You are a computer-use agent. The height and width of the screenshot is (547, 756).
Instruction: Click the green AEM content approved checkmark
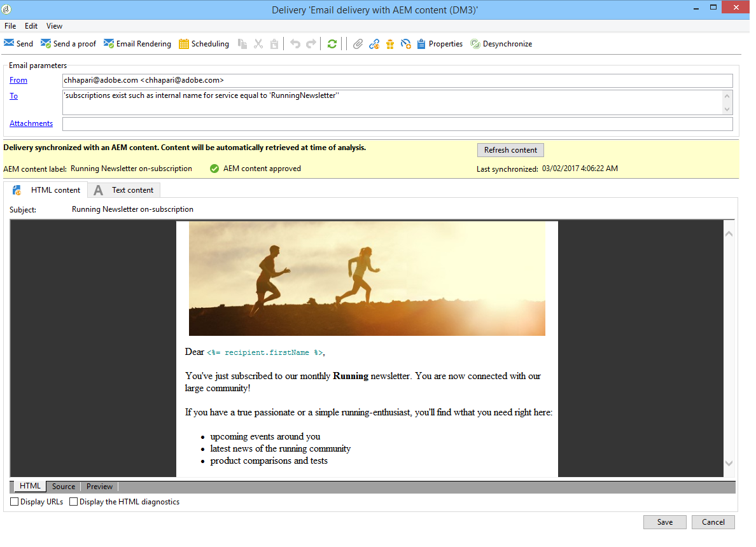click(214, 169)
